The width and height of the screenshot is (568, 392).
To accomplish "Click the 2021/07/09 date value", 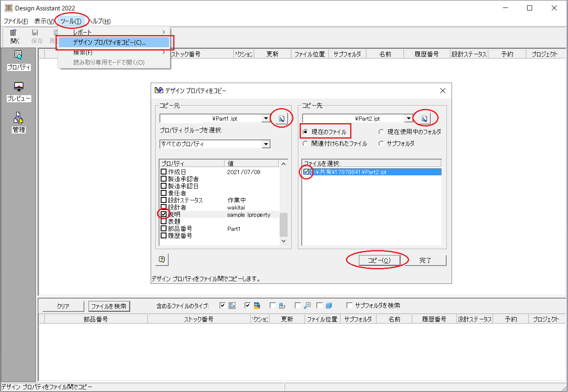I will [x=244, y=172].
